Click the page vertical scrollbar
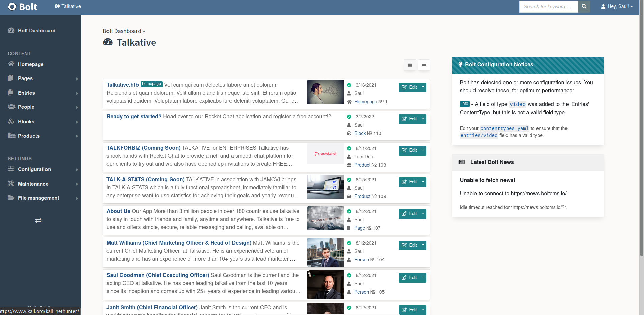This screenshot has width=644, height=315. (x=641, y=135)
